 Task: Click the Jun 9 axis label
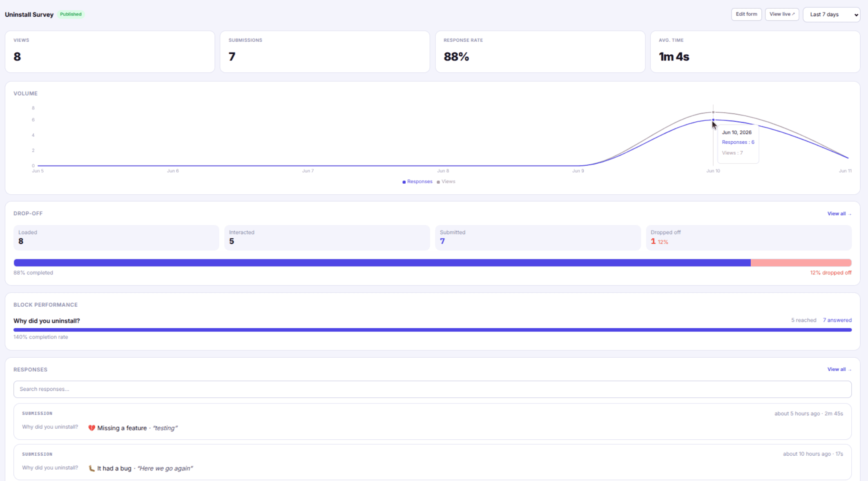pos(578,171)
